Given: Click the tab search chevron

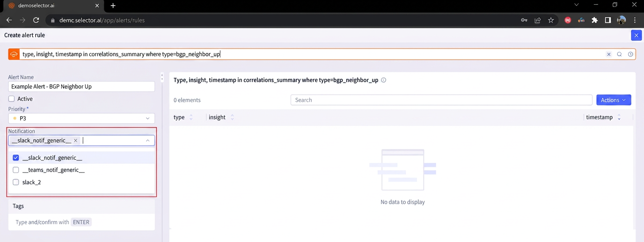Looking at the screenshot, I should point(577,5).
